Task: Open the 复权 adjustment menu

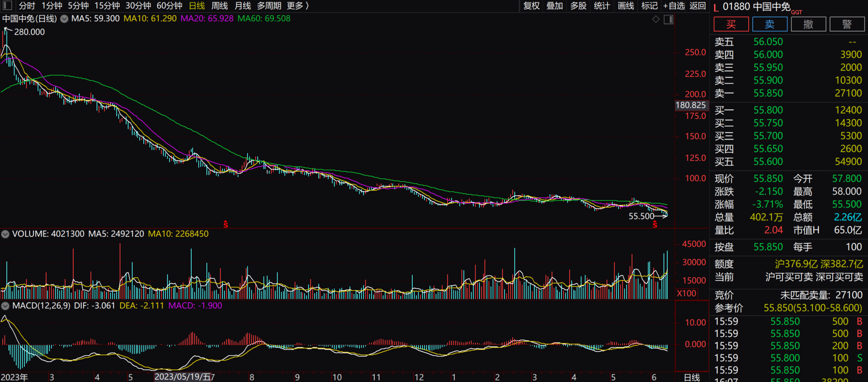Action: pos(532,6)
